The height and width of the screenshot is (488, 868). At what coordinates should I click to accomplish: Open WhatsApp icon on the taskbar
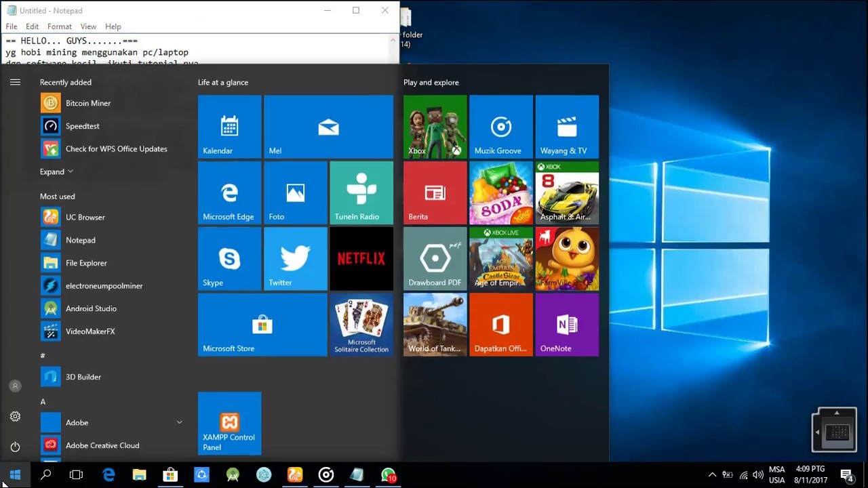pos(389,475)
